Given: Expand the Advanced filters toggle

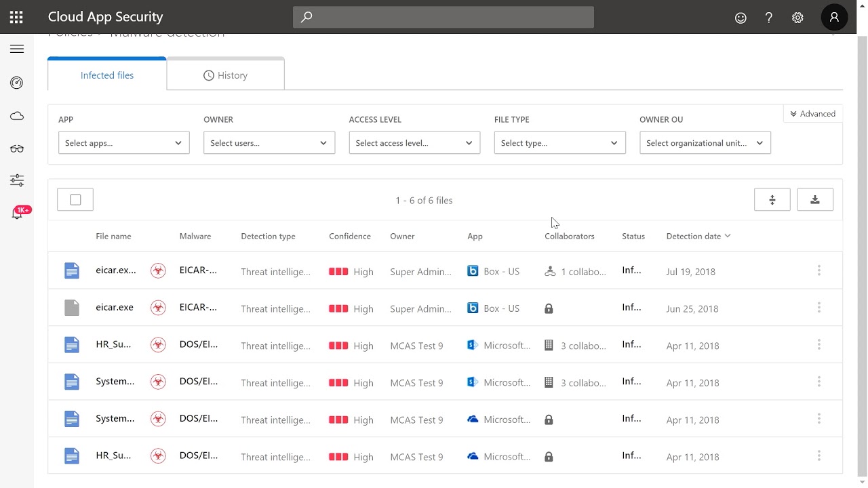Looking at the screenshot, I should 812,114.
